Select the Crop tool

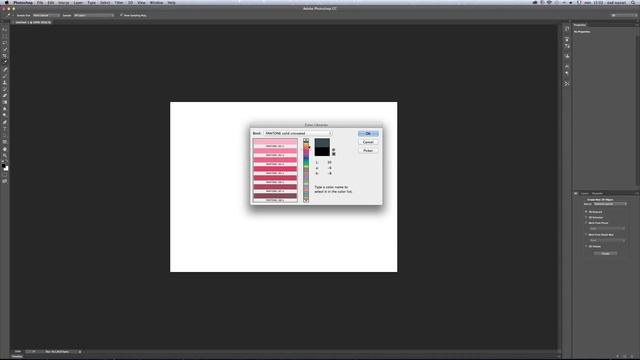5,56
